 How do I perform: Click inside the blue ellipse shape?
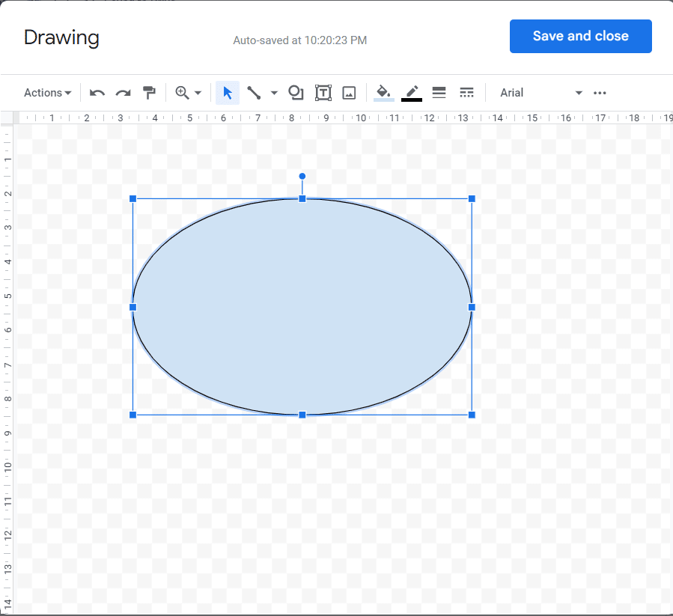(302, 307)
